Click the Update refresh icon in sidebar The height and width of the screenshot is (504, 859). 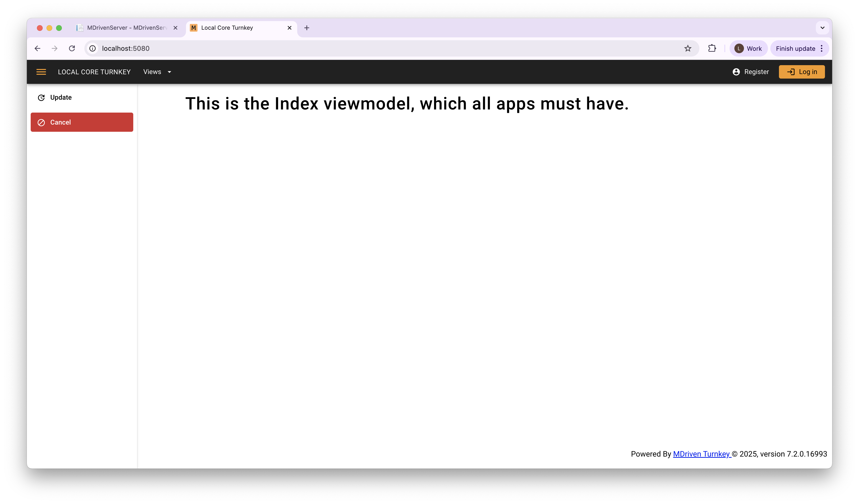pyautogui.click(x=41, y=98)
